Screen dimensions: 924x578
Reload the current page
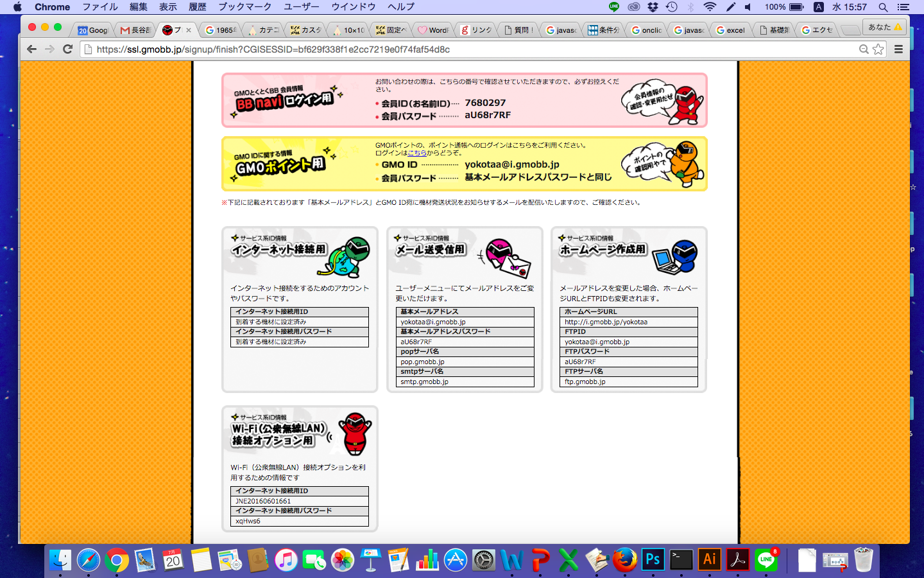coord(67,49)
